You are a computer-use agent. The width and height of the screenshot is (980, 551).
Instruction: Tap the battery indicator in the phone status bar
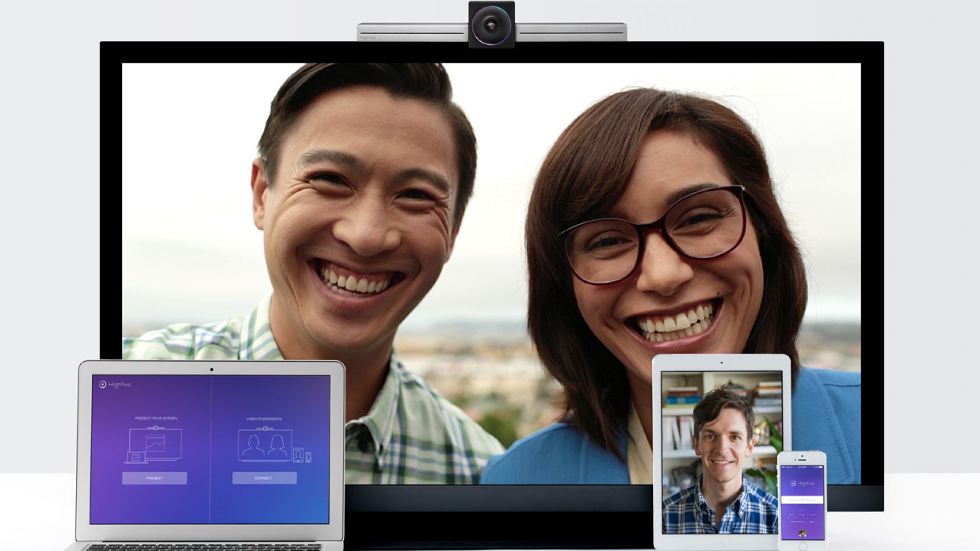pyautogui.click(x=820, y=467)
